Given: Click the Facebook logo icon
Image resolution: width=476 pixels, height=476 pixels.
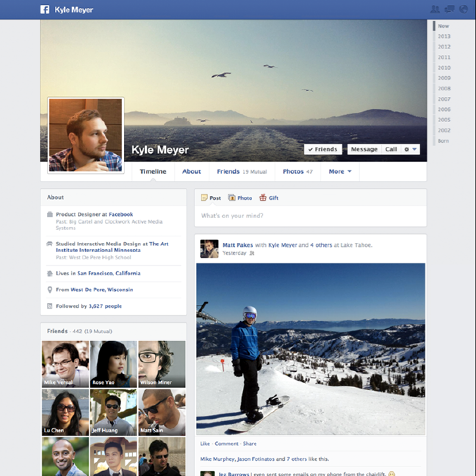Looking at the screenshot, I should click(45, 10).
